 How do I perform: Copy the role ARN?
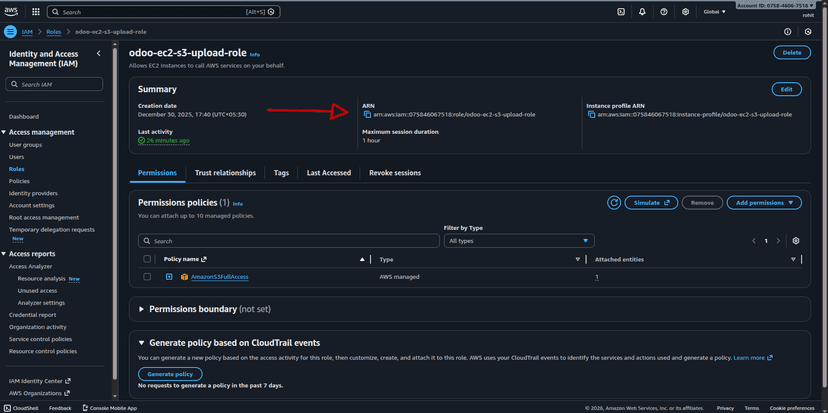(x=367, y=115)
